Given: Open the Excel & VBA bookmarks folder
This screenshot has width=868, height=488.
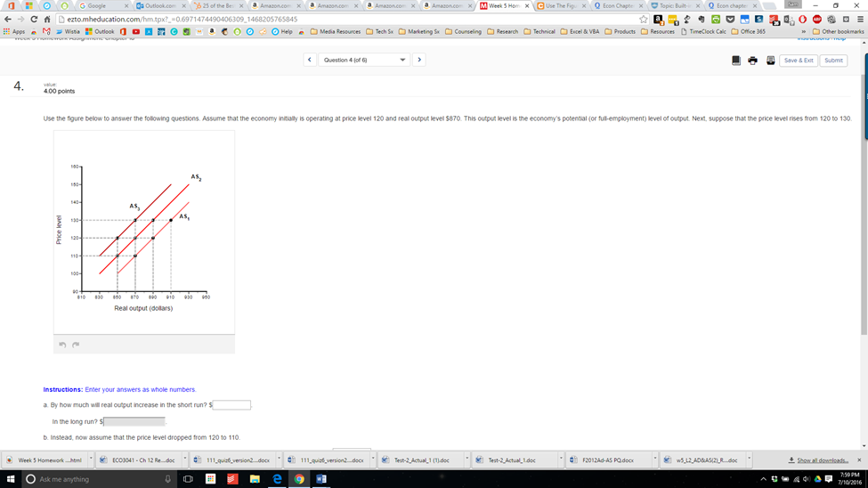Looking at the screenshot, I should 580,31.
